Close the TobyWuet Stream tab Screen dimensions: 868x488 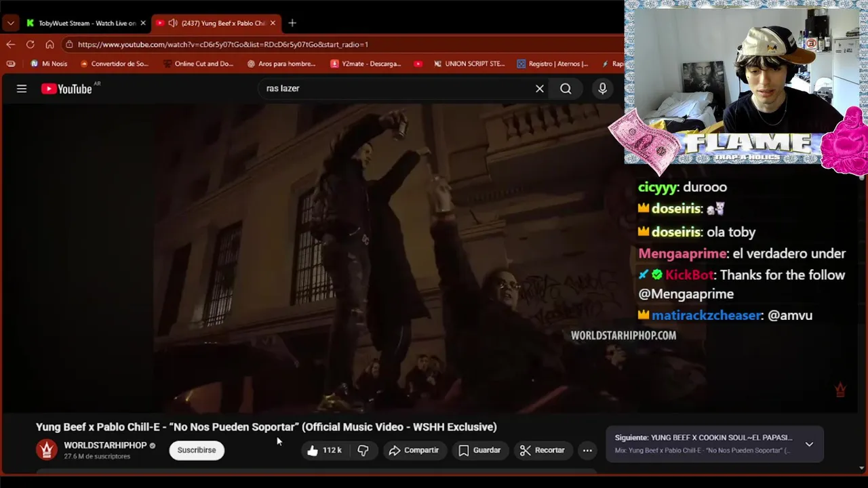tap(142, 23)
